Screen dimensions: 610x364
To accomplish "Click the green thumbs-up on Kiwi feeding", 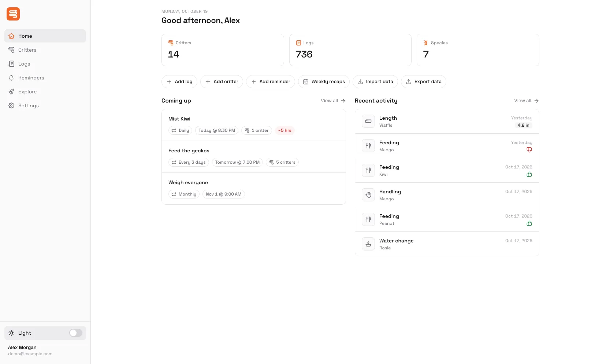I will click(529, 174).
